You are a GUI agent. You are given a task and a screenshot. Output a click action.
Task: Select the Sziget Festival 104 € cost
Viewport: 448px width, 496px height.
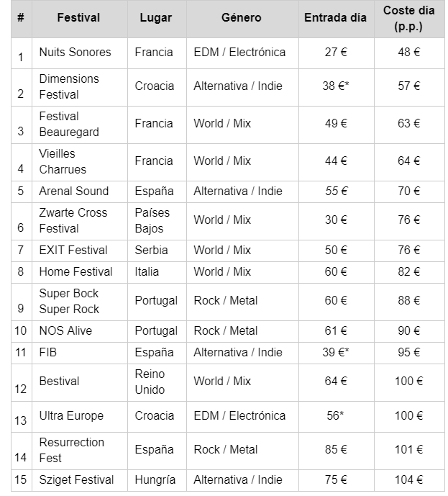coord(409,480)
